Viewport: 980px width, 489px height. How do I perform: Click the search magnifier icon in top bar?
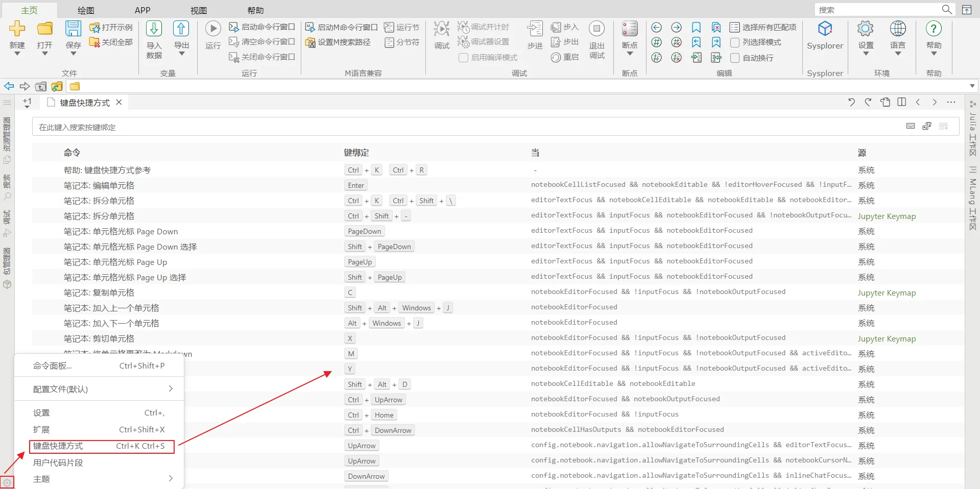[947, 10]
